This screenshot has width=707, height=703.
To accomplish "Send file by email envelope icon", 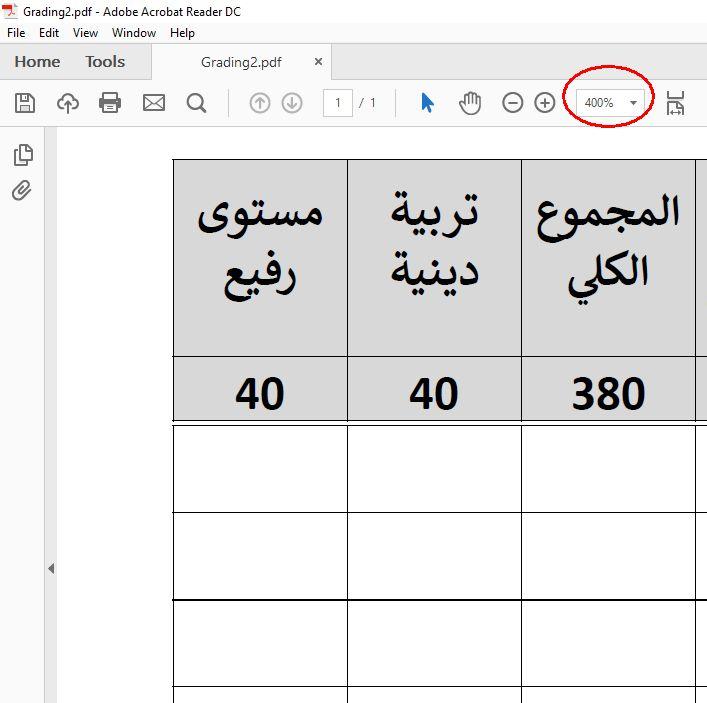I will (x=154, y=103).
